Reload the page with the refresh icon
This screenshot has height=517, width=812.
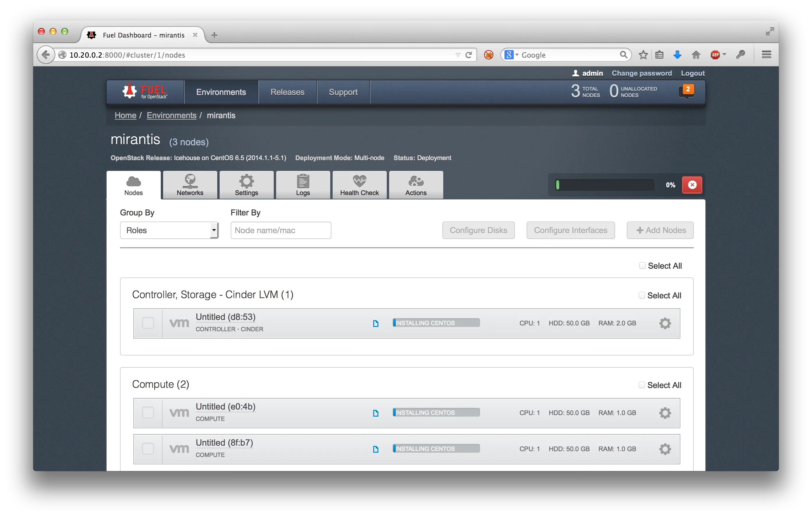coord(468,55)
